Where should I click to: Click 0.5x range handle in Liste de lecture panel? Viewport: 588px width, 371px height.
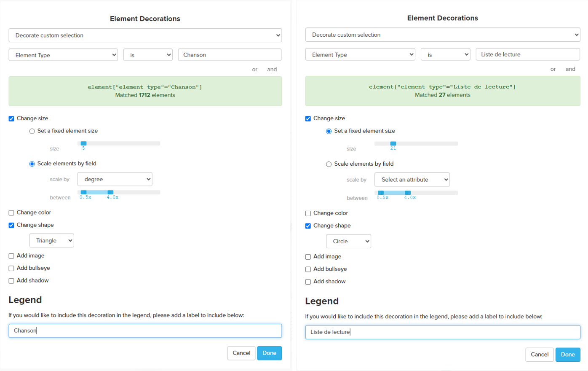coord(381,193)
